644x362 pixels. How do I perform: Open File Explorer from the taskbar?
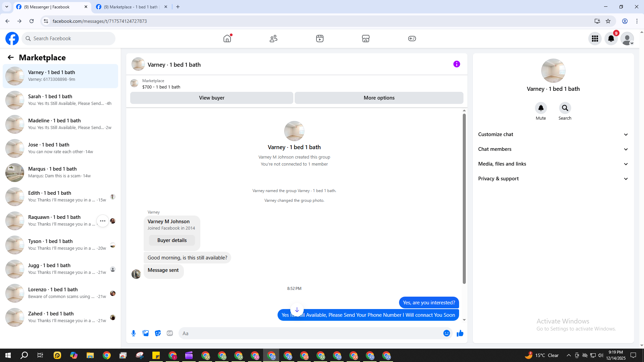(x=90, y=355)
